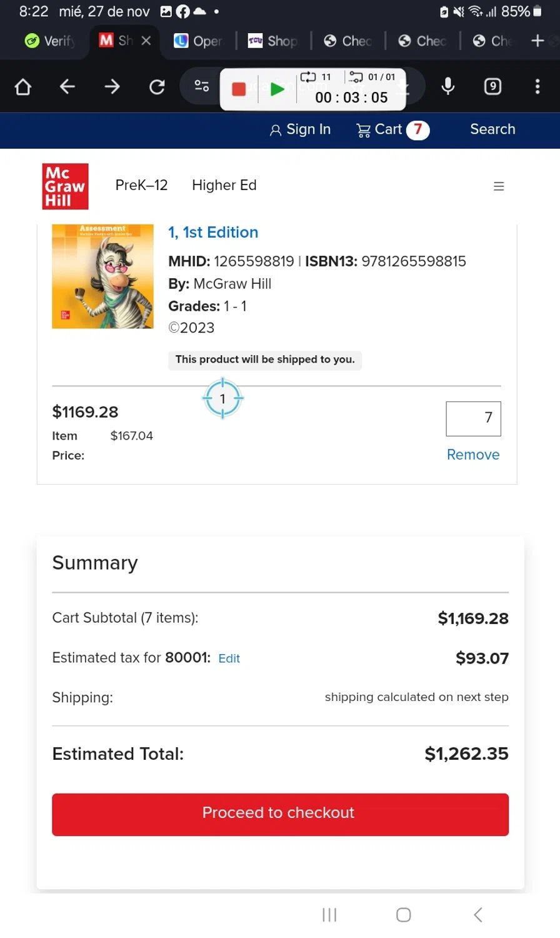The width and height of the screenshot is (560, 938).
Task: Open the PreK–12 menu item
Action: point(141,185)
